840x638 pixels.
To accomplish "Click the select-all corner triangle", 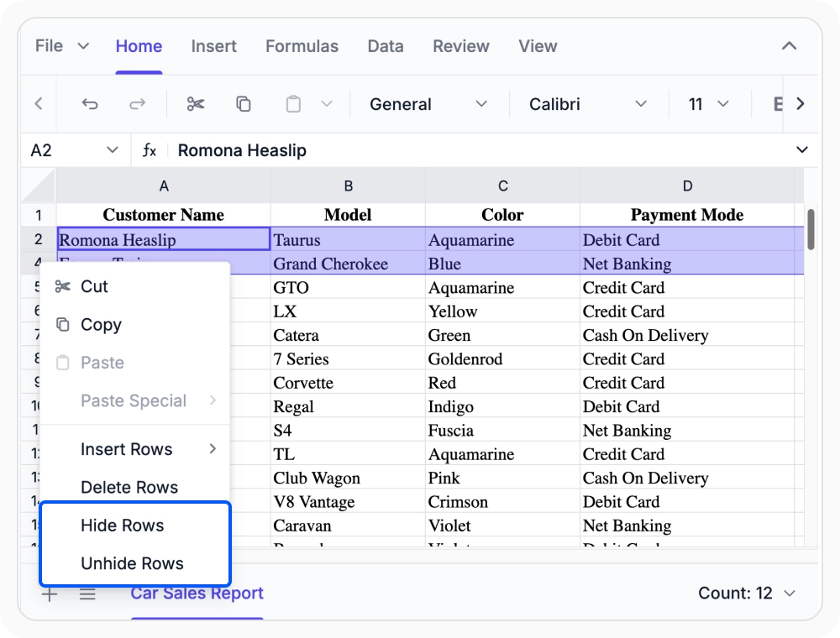I will click(39, 186).
